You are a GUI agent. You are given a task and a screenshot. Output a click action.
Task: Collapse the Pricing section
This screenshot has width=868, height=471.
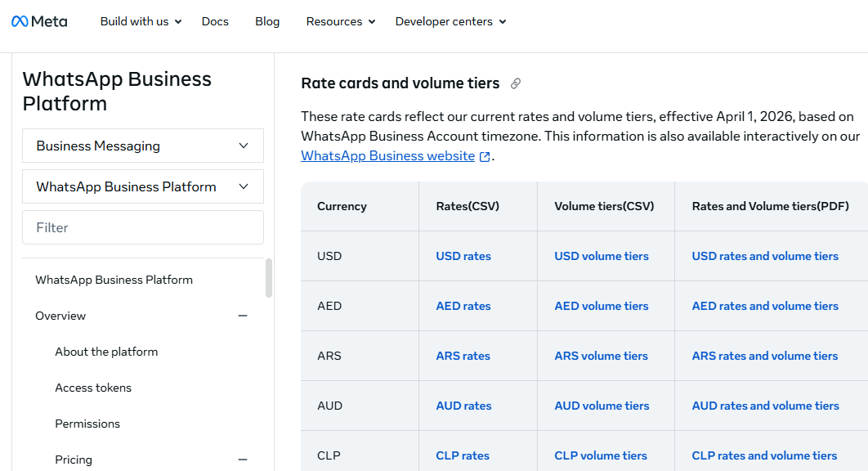[x=243, y=460]
